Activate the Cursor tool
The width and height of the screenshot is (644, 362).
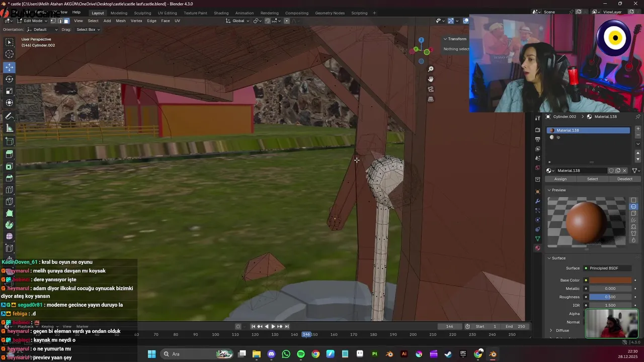pyautogui.click(x=10, y=54)
